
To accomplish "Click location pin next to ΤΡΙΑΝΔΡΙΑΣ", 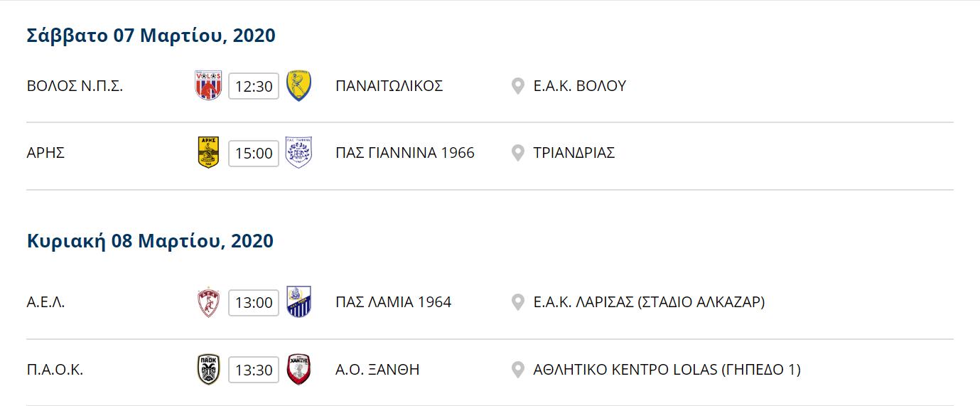I will (x=518, y=153).
